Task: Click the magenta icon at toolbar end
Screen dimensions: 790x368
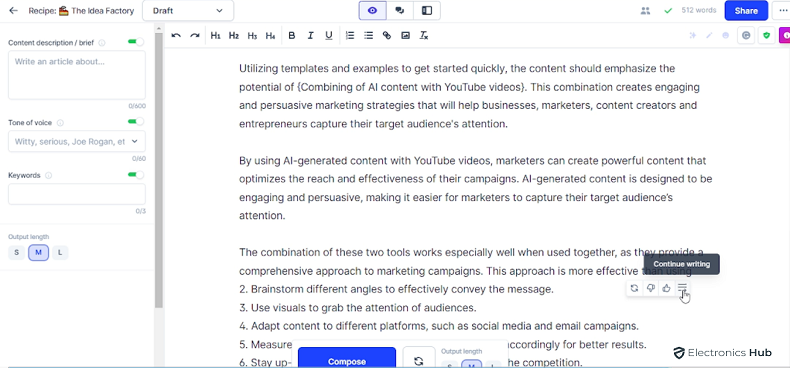Action: pyautogui.click(x=785, y=35)
